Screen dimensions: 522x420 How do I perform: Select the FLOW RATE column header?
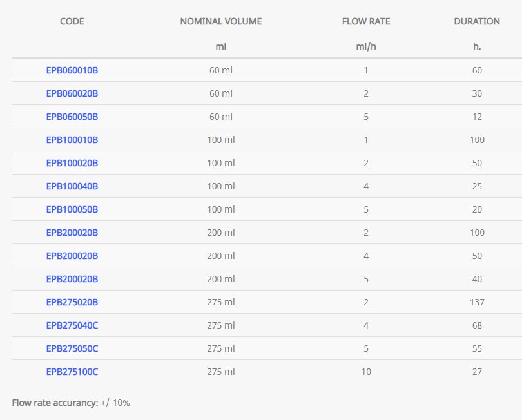[365, 21]
